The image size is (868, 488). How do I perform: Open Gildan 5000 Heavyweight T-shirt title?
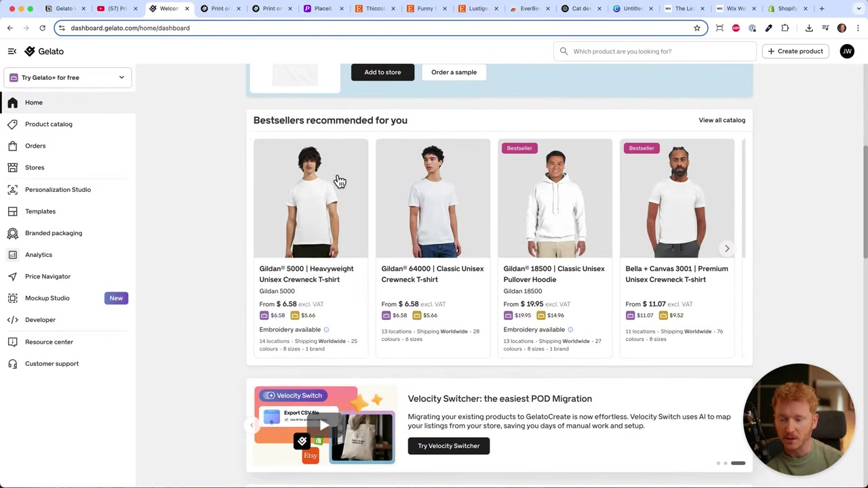306,274
